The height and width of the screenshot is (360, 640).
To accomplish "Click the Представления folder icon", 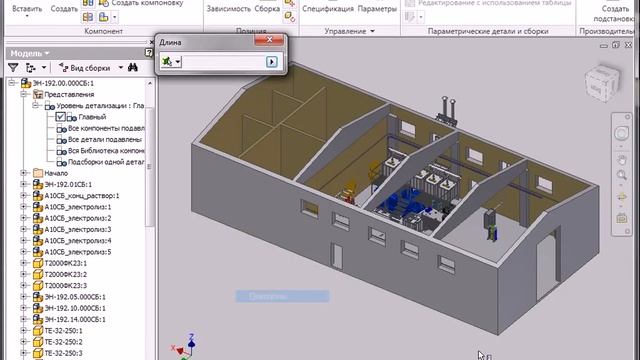I will click(x=38, y=94).
